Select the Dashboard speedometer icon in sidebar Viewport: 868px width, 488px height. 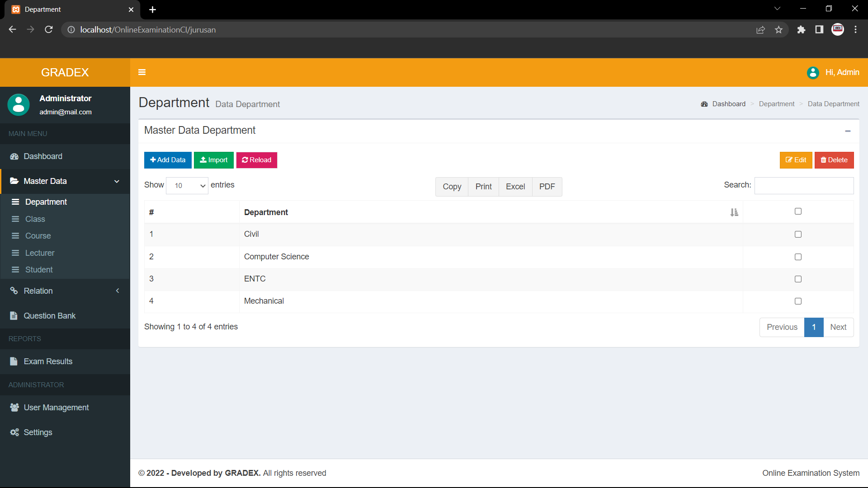click(14, 156)
